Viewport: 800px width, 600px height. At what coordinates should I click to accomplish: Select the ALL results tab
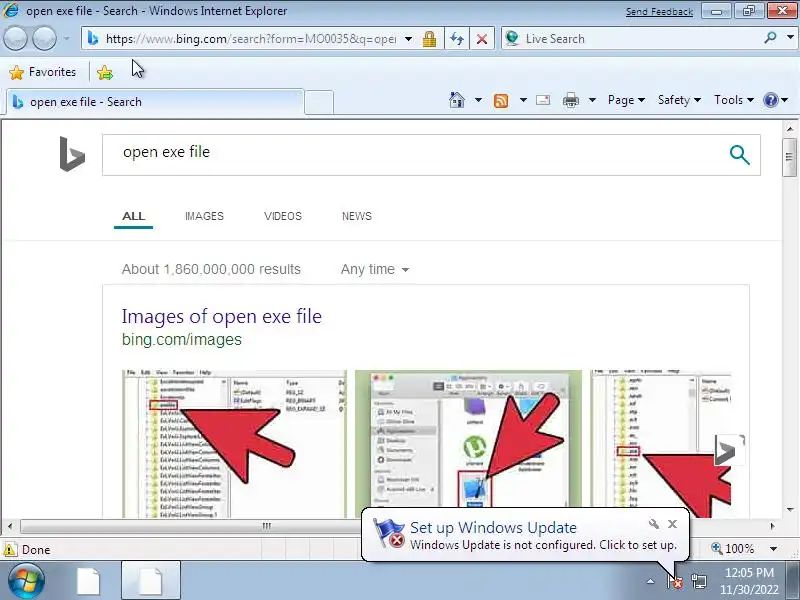[133, 216]
